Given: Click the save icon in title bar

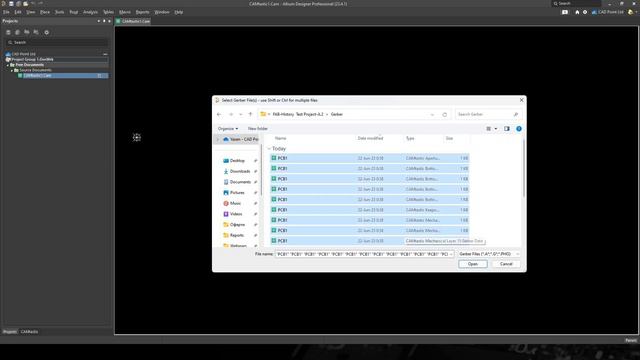Looking at the screenshot, I should coord(11,4).
